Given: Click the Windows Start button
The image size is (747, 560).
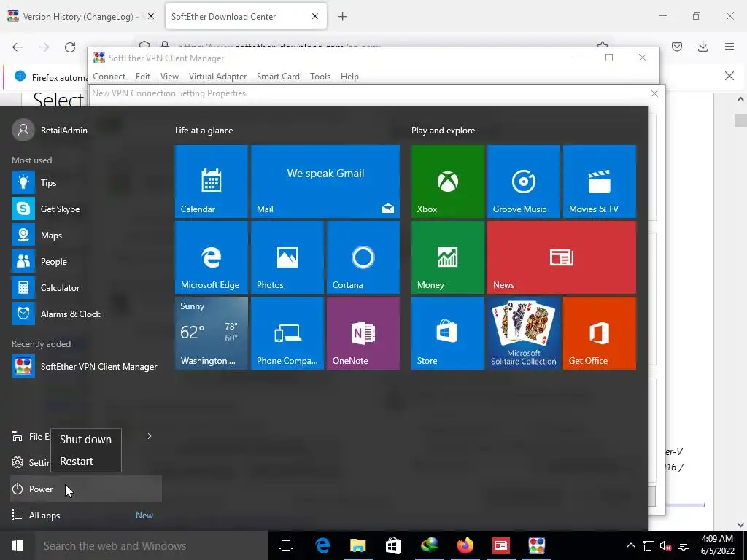Looking at the screenshot, I should [18, 545].
